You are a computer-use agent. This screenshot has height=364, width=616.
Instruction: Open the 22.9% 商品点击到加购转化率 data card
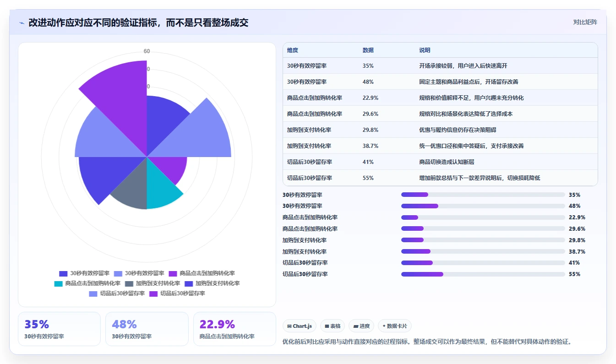234,329
